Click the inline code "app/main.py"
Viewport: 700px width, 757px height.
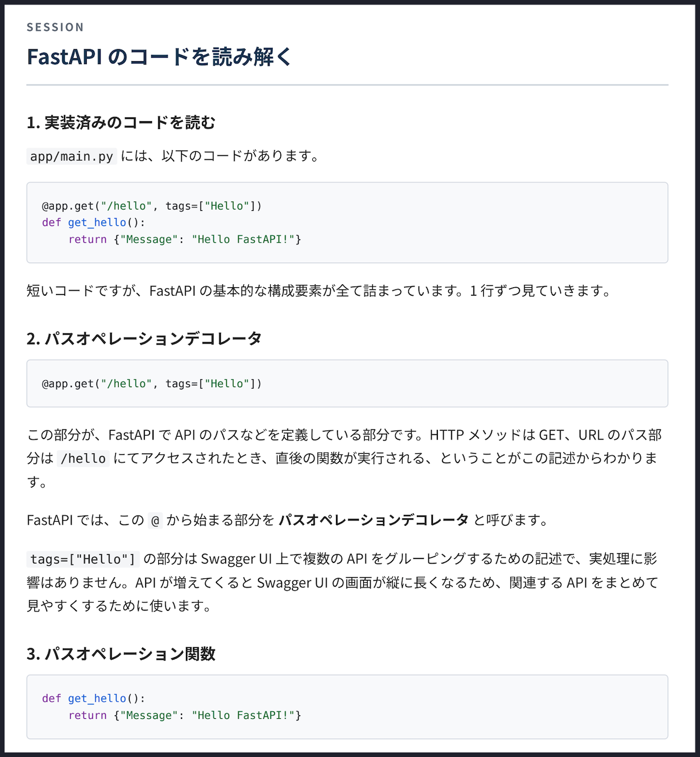coord(72,156)
